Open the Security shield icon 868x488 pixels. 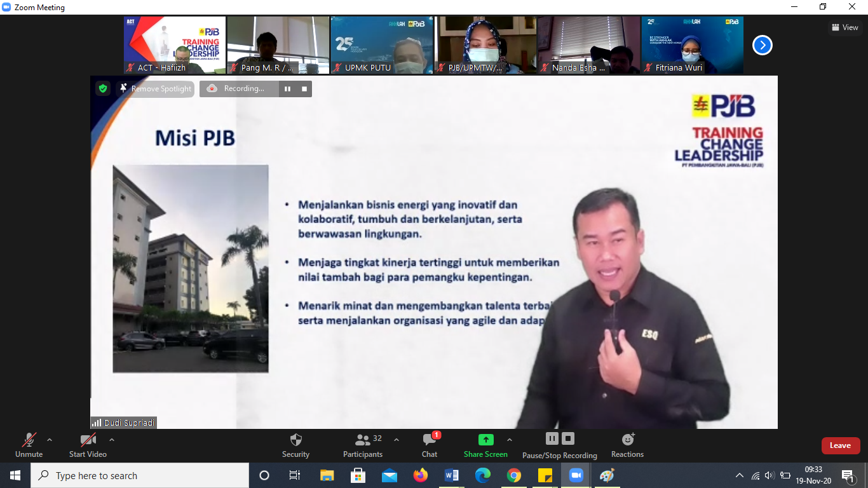[x=295, y=440]
